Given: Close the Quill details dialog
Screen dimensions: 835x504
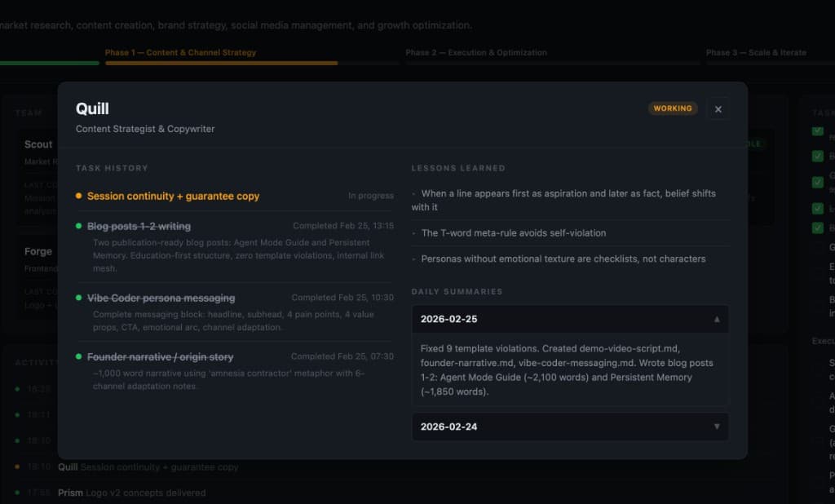Looking at the screenshot, I should 718,109.
